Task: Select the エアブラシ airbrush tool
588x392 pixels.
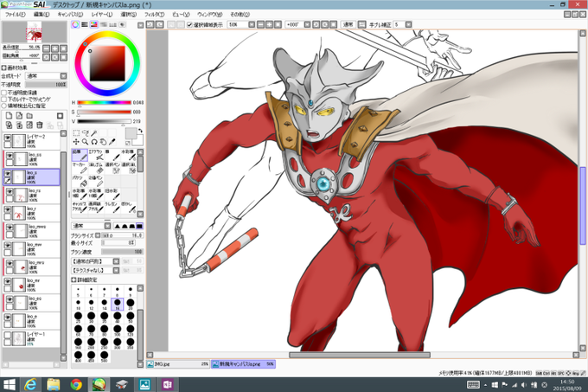Action: tap(96, 155)
